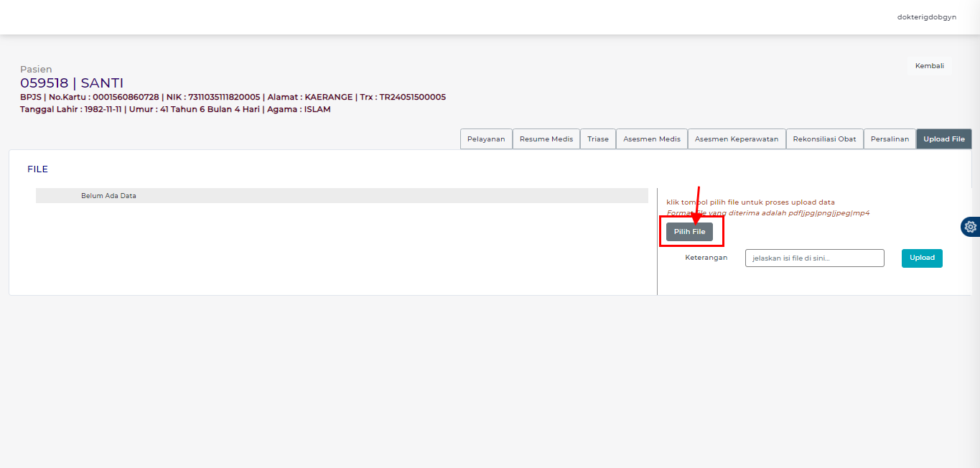This screenshot has width=980, height=468.
Task: Click the Belum Ada Data row
Action: (x=342, y=196)
